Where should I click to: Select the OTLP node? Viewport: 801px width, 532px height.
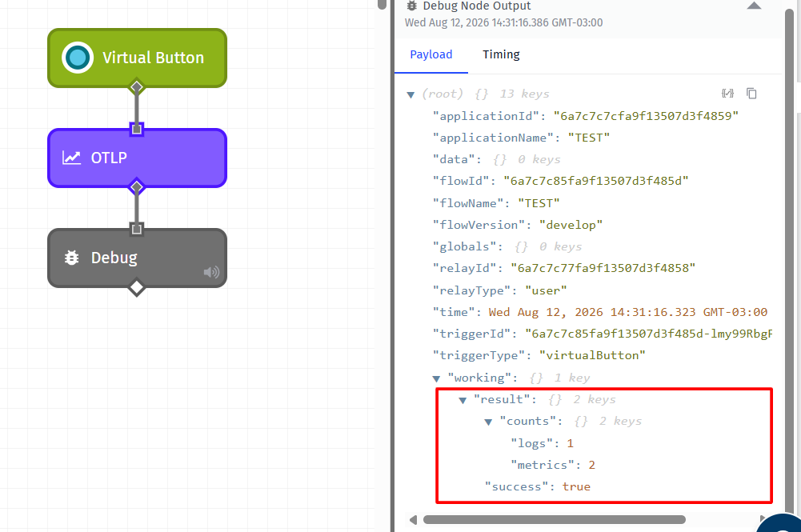pyautogui.click(x=138, y=158)
